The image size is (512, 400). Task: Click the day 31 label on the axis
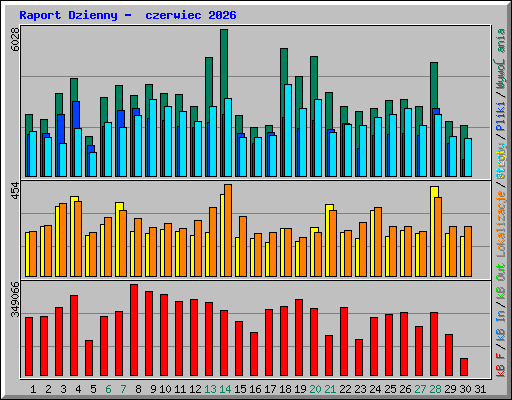click(480, 389)
